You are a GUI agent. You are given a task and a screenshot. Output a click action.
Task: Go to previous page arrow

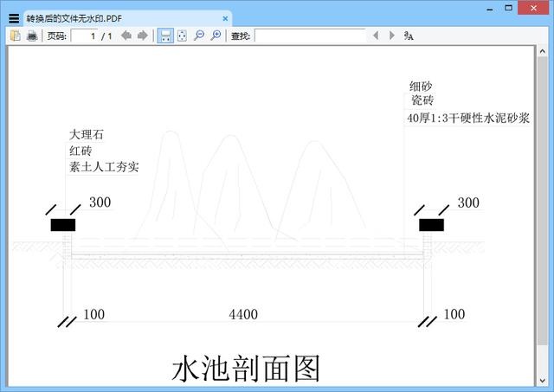(x=126, y=35)
